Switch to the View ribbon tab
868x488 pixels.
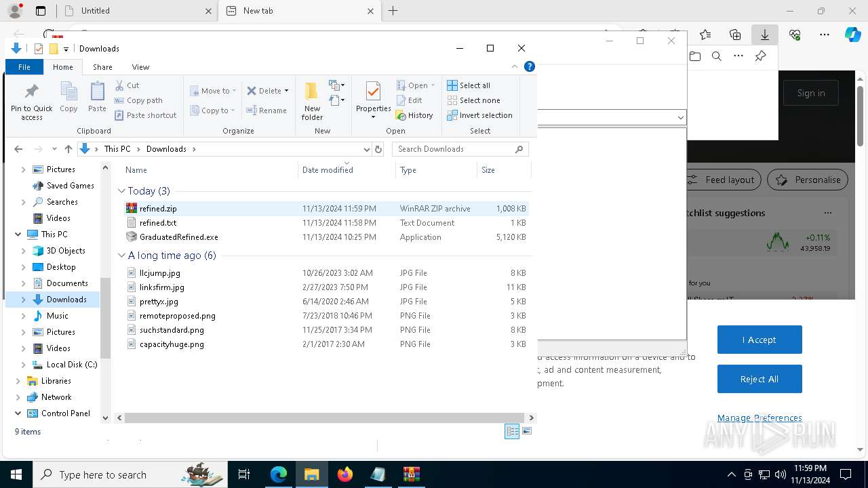tap(140, 67)
